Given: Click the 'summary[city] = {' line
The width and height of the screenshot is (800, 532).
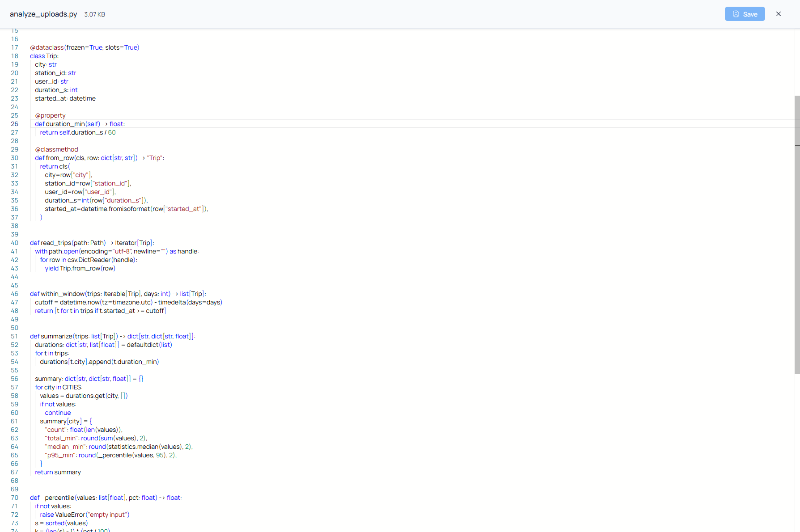Looking at the screenshot, I should tap(66, 421).
